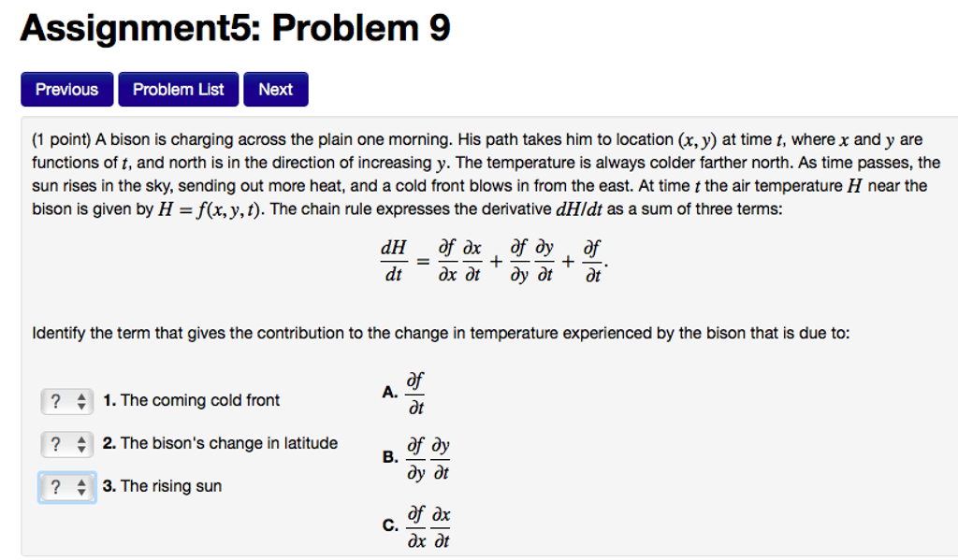
Task: Click the up stepper arrow beside question 3
Action: [x=83, y=482]
